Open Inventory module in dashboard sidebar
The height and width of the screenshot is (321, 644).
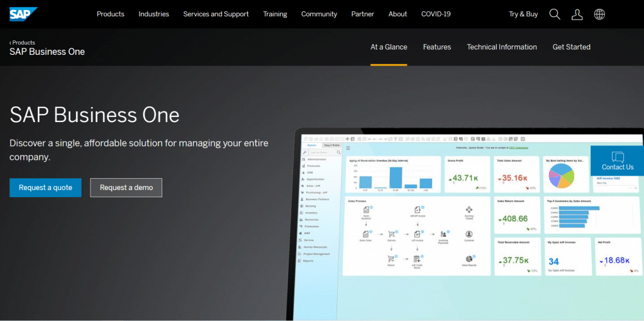coord(311,213)
